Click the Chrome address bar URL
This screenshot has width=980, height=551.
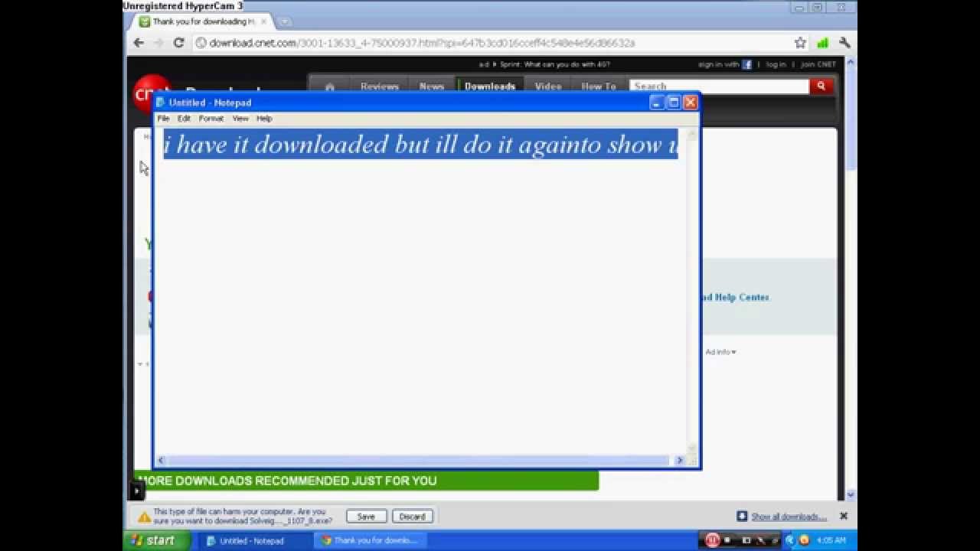422,43
